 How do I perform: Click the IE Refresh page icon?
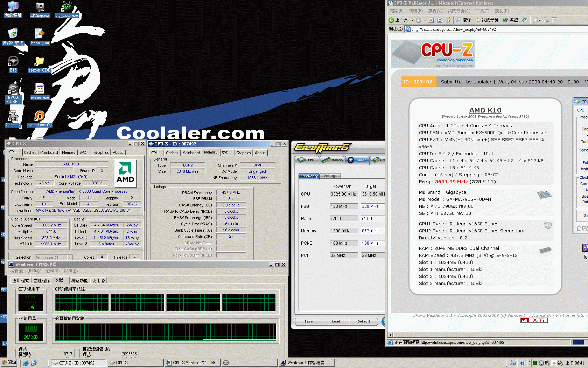click(440, 20)
